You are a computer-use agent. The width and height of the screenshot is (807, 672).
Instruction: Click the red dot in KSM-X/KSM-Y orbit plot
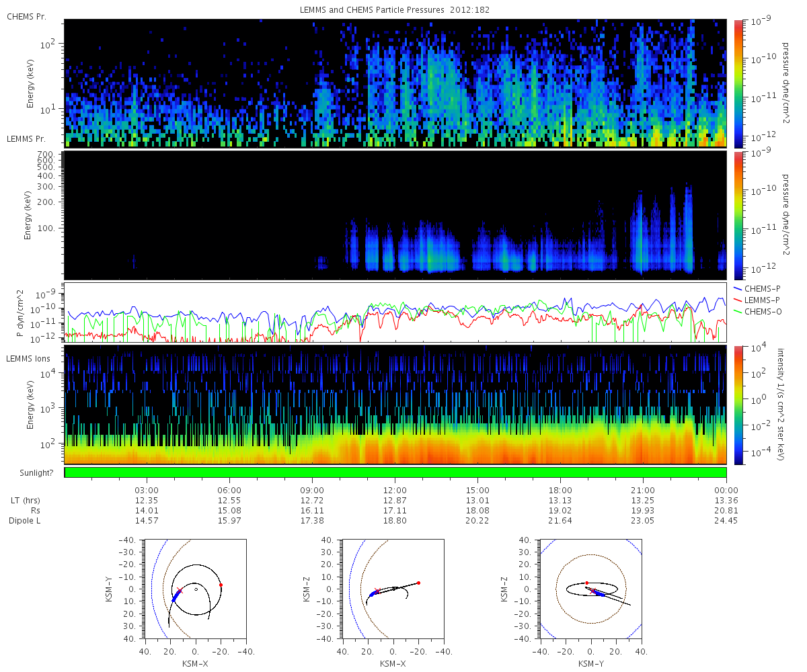point(221,585)
